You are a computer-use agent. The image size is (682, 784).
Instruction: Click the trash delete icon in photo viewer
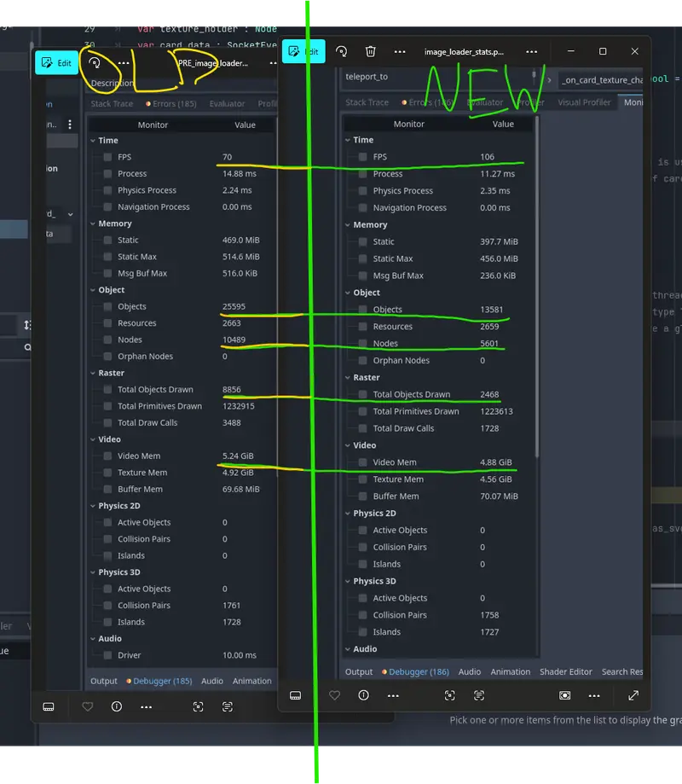pos(370,52)
